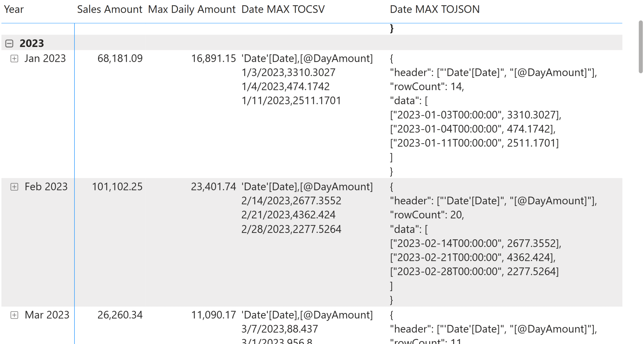
Task: Click the Max Daily Amount header
Action: tap(192, 10)
